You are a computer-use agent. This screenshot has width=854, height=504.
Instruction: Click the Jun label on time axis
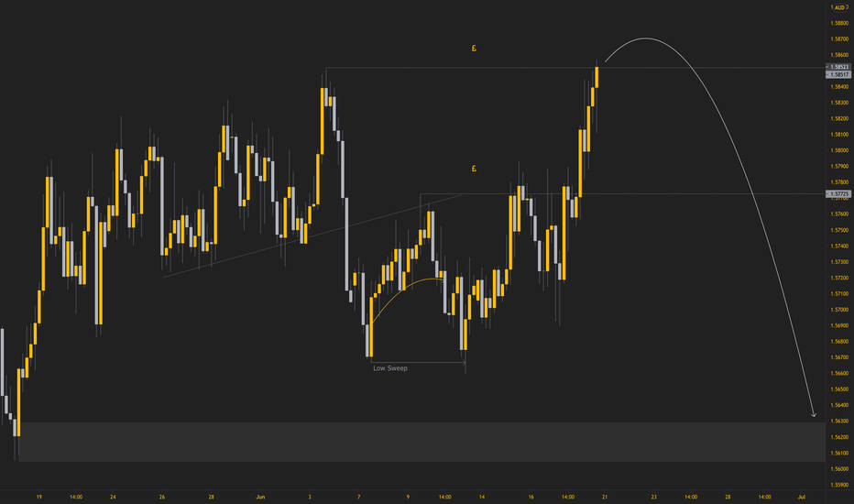tap(260, 497)
